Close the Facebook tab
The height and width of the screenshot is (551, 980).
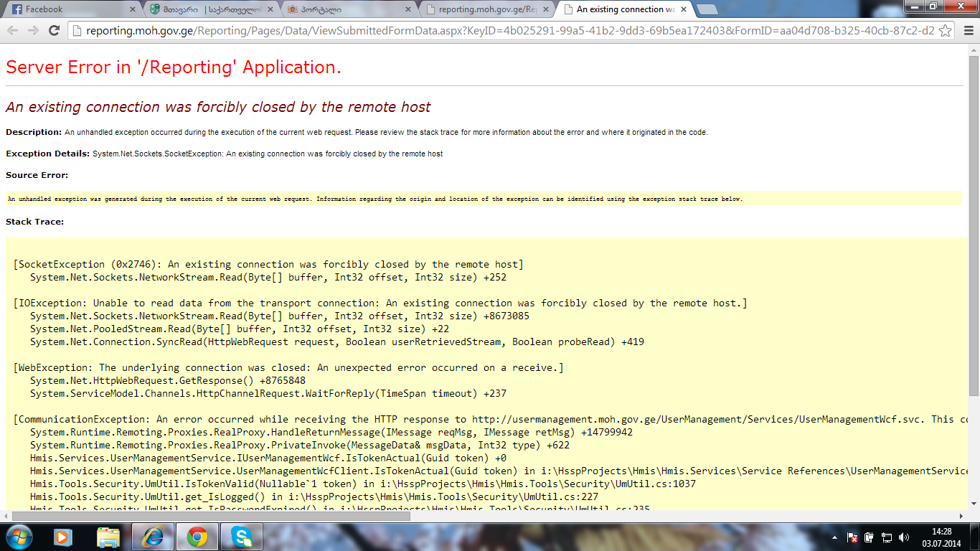tap(133, 9)
